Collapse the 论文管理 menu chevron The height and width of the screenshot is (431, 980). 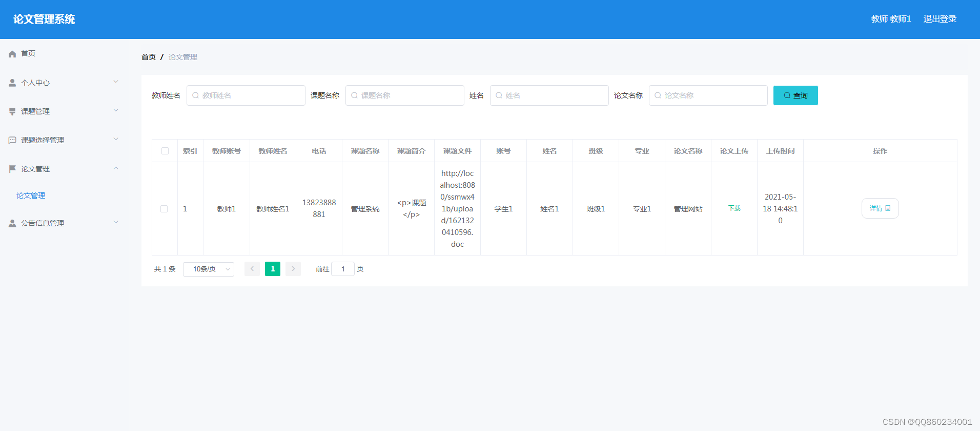click(x=116, y=168)
